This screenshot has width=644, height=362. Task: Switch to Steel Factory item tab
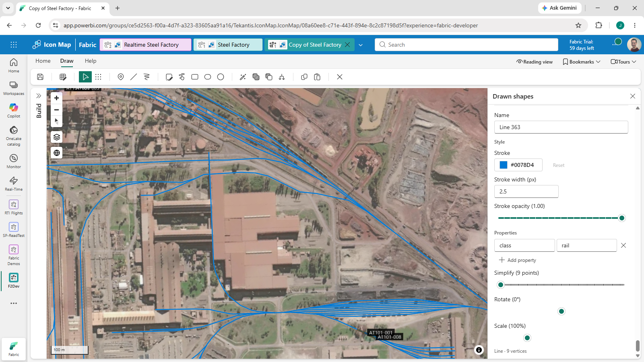pos(228,45)
